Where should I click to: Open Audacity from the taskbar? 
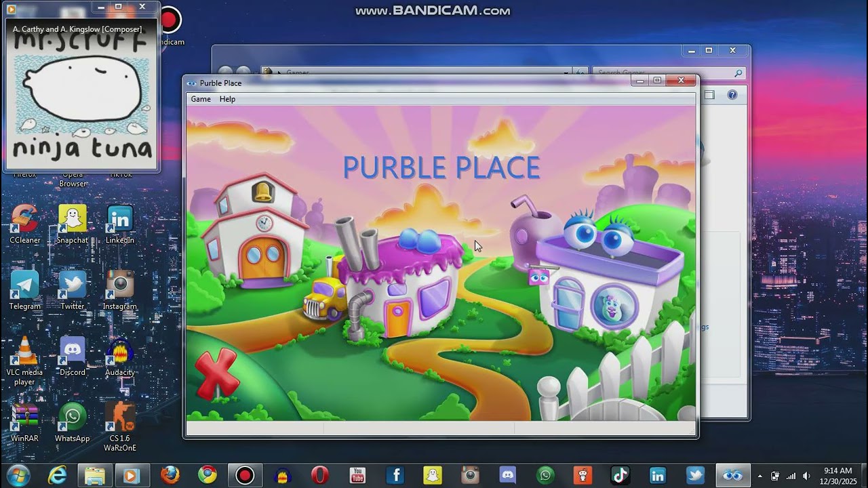click(282, 476)
